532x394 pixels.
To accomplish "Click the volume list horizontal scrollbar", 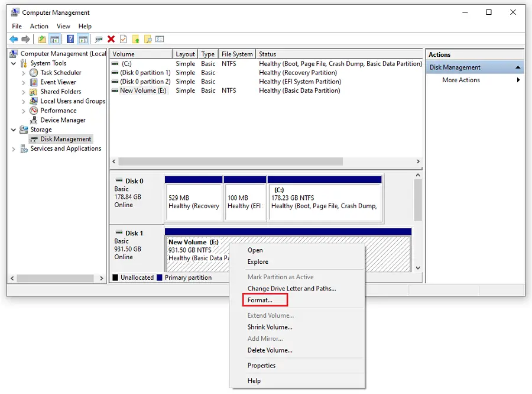I will [x=231, y=162].
